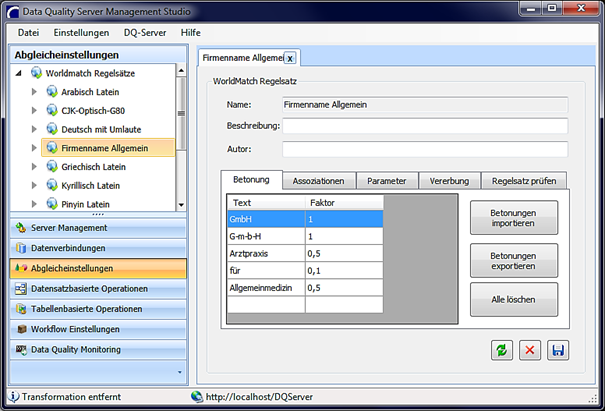Click the Name field Firmenname Allgemein

pos(425,105)
